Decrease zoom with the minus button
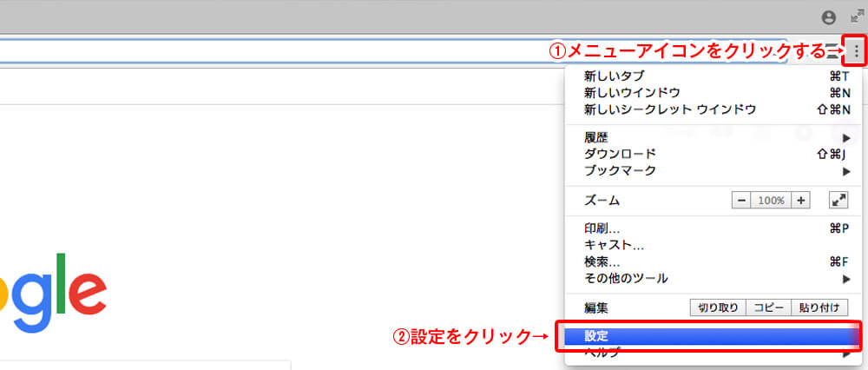868x370 pixels. pyautogui.click(x=741, y=201)
